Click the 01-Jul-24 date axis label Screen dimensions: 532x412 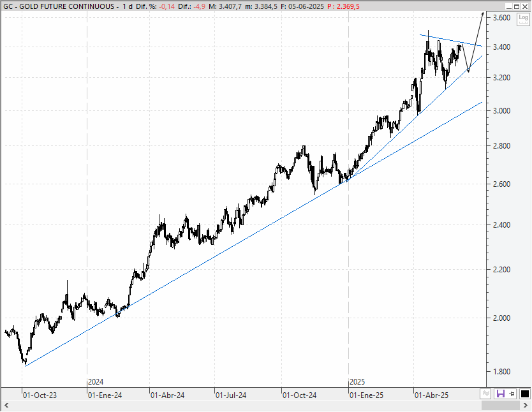coord(231,395)
